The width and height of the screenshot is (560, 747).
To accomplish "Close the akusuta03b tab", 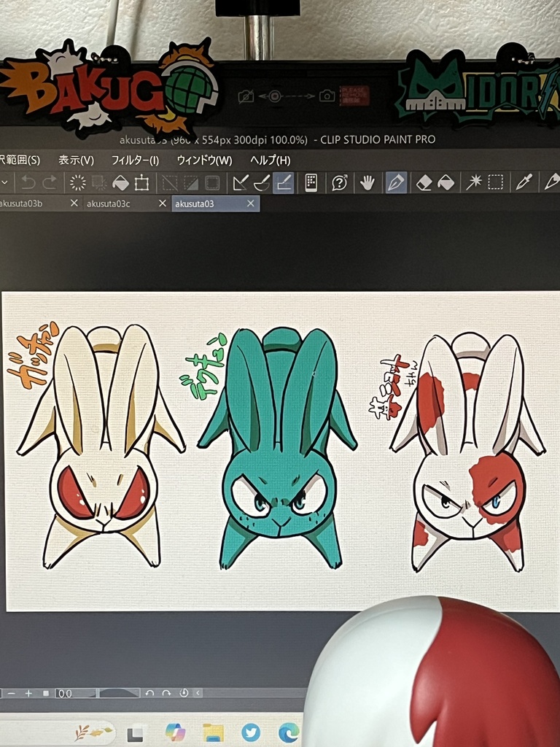I will 74,203.
